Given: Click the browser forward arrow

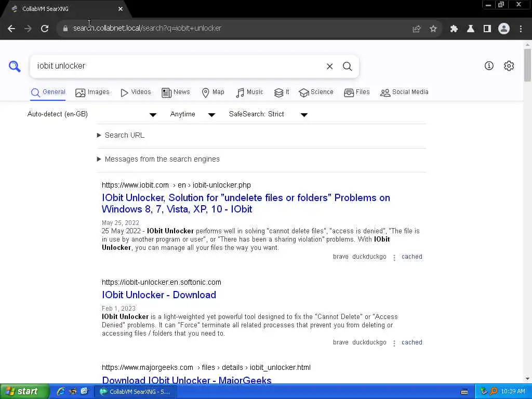Looking at the screenshot, I should pyautogui.click(x=28, y=29).
